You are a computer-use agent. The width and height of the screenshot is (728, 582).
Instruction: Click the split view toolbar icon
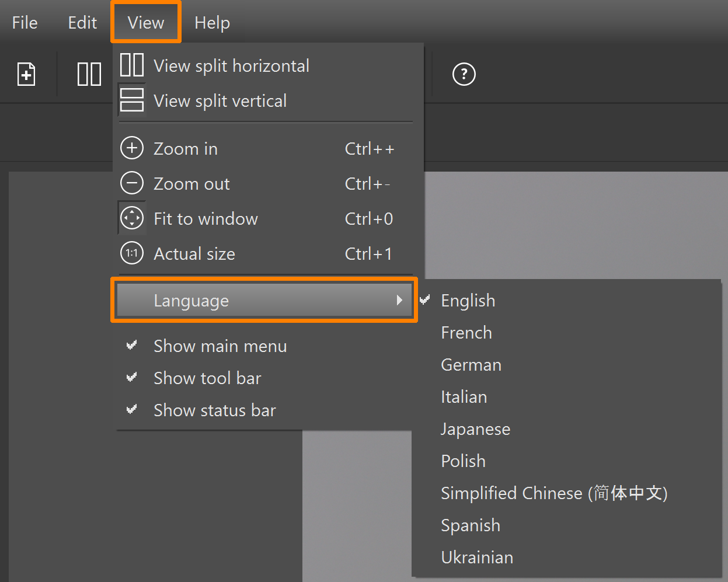89,74
